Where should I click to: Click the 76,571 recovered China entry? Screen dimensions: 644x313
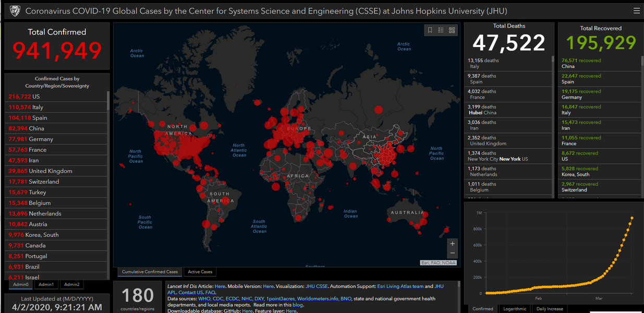point(599,63)
